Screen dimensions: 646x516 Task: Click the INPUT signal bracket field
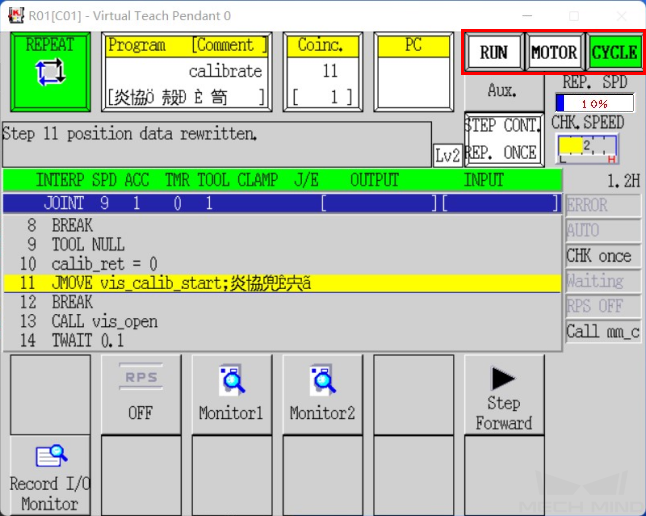pyautogui.click(x=501, y=203)
